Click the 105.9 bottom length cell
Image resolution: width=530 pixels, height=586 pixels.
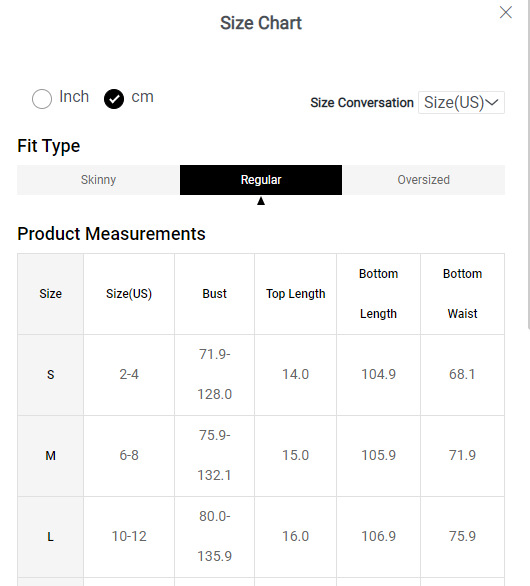pyautogui.click(x=378, y=456)
